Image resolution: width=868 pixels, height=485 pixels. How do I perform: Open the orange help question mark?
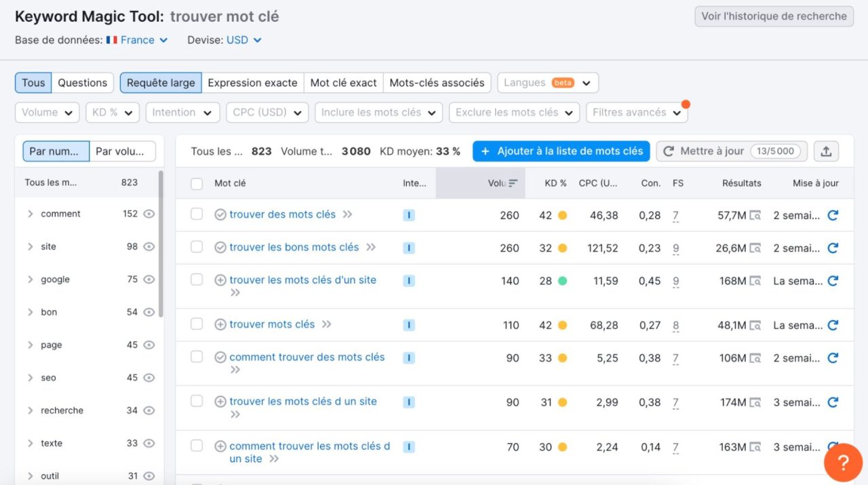point(843,463)
